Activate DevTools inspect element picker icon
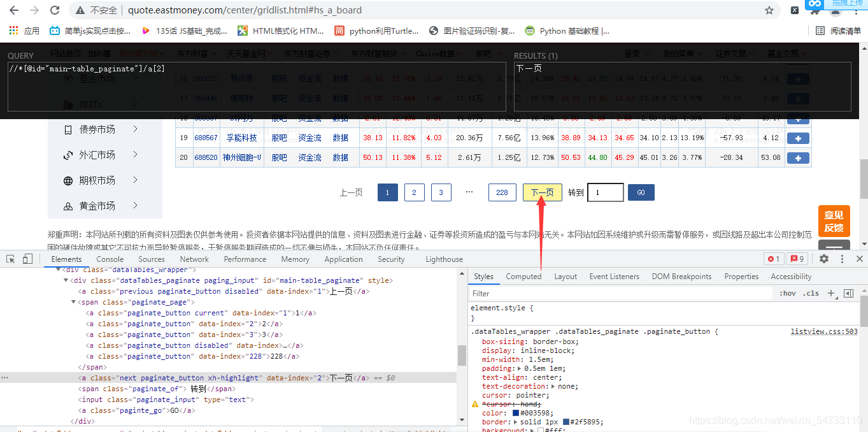868x432 pixels. 11,259
